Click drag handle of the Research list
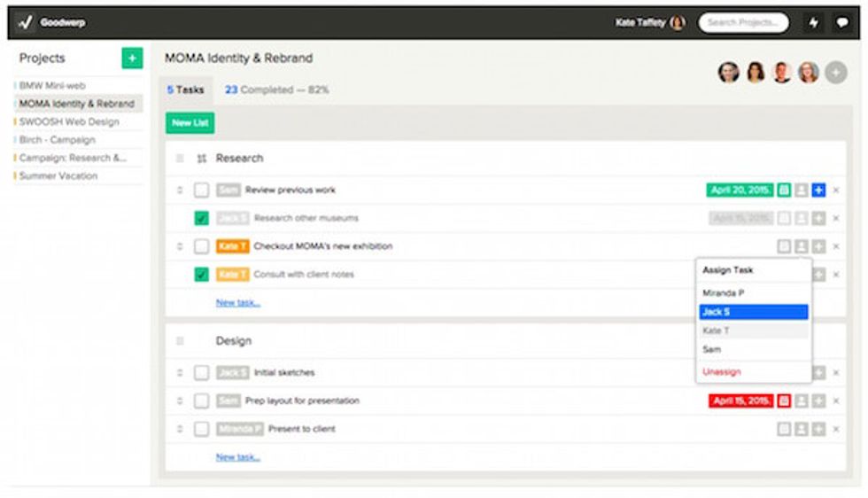 (179, 159)
